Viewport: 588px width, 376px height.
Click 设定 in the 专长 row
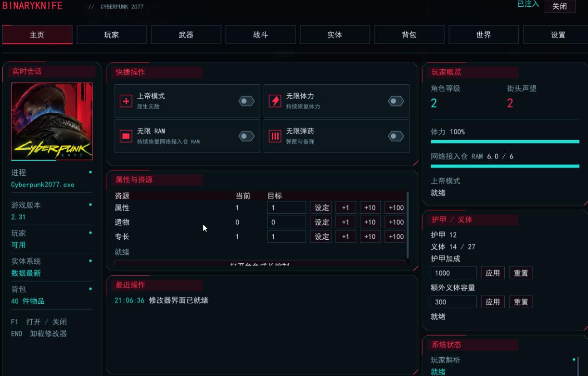[321, 236]
